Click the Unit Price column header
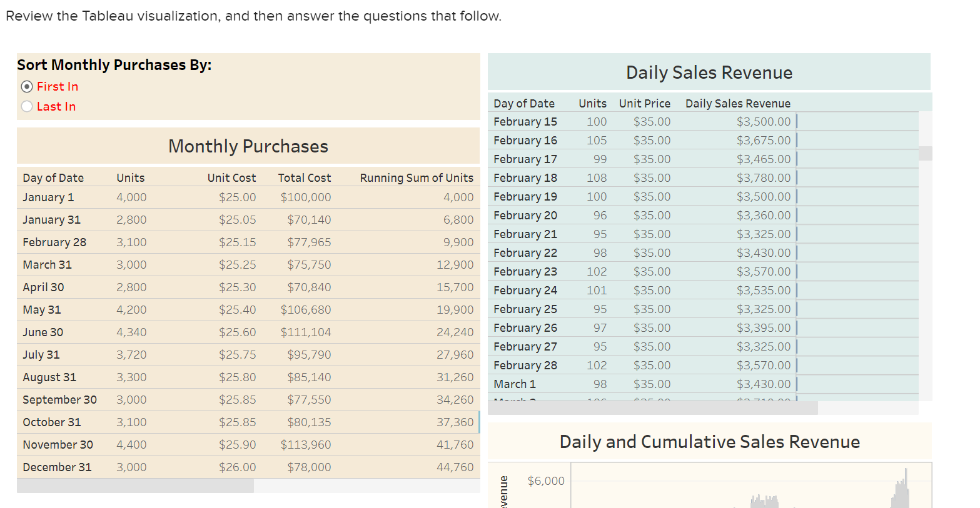The height and width of the screenshot is (508, 980). point(645,103)
